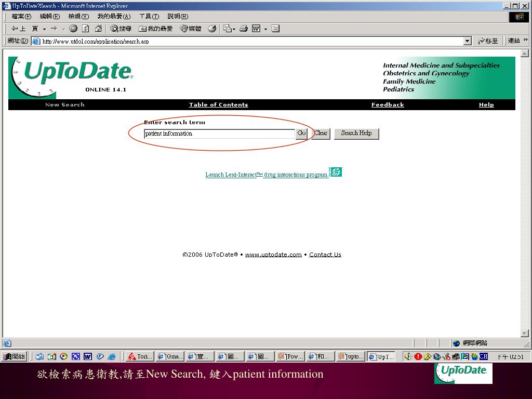Viewport: 532px width, 399px height.
Task: Click the 網際網路 internet zone status indicator
Action: click(x=470, y=343)
